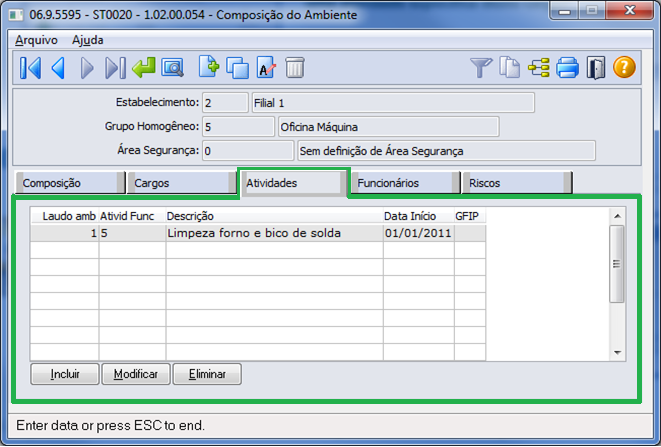The height and width of the screenshot is (447, 661).
Task: Click the grid vertical scrollbar thumb
Action: [x=617, y=264]
